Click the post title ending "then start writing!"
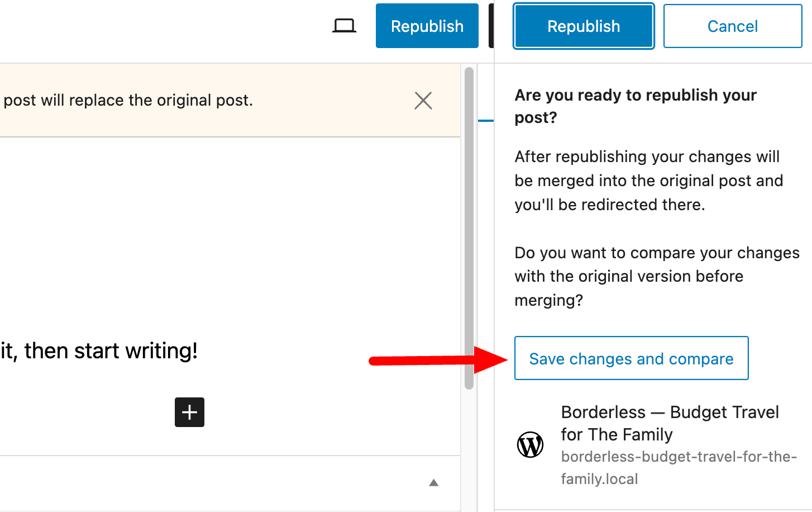 tap(99, 351)
